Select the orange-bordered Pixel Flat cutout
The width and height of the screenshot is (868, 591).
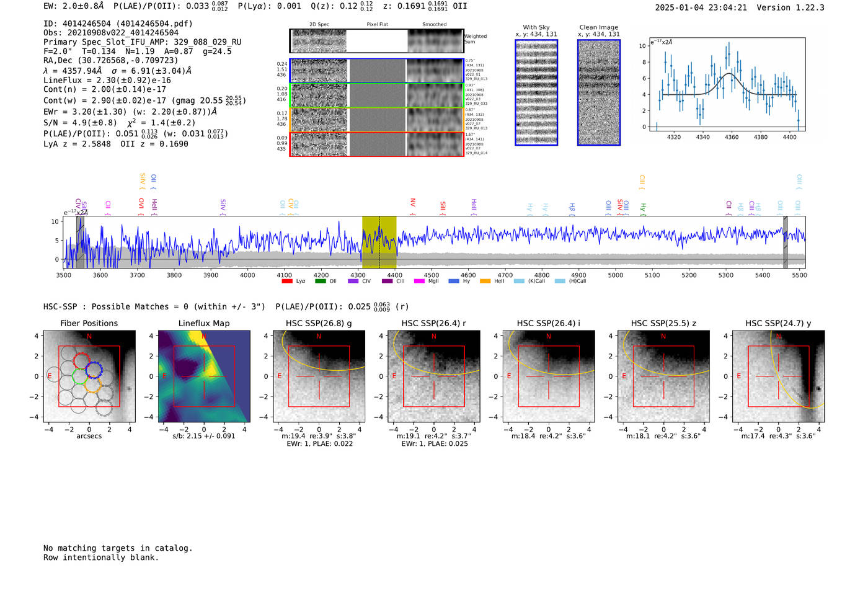(x=378, y=120)
